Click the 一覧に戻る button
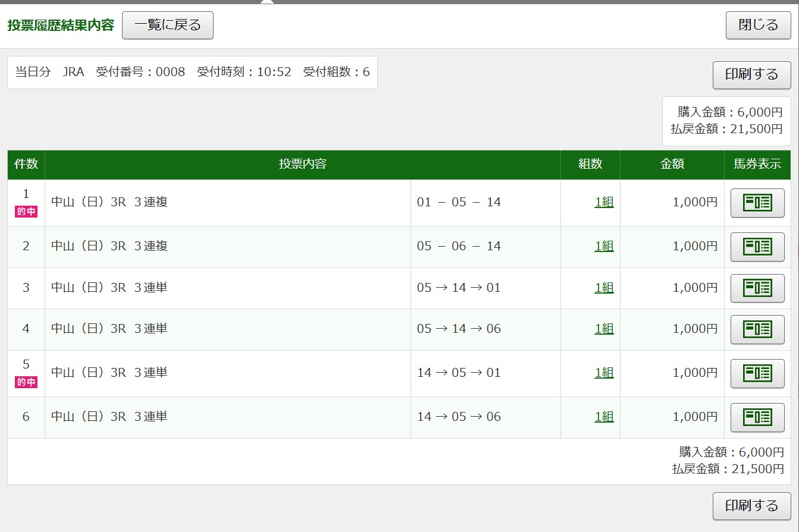 tap(167, 26)
